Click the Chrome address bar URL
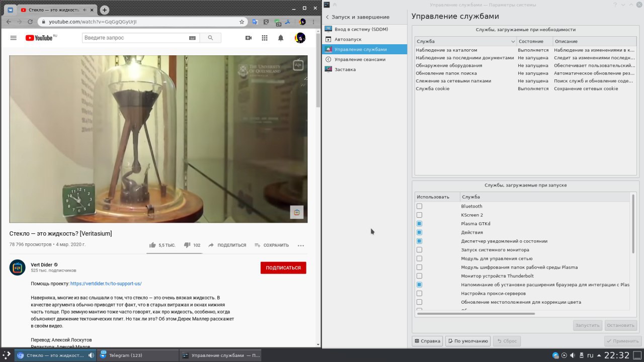The image size is (644, 362). tap(93, 22)
